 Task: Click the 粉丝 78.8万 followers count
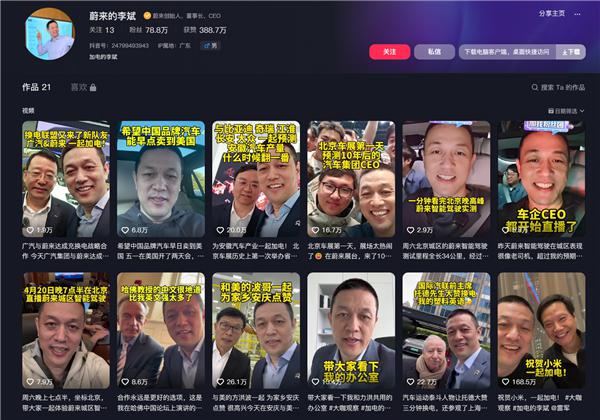point(150,31)
